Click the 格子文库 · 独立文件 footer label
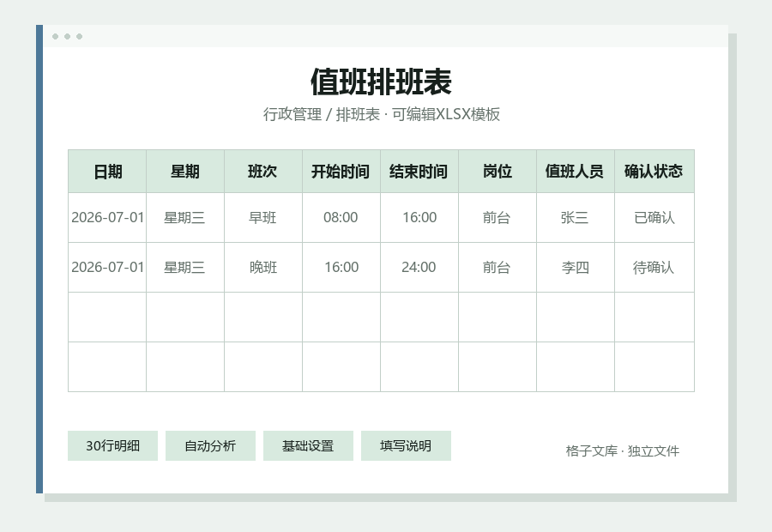Viewport: 772px width, 532px height. click(623, 451)
